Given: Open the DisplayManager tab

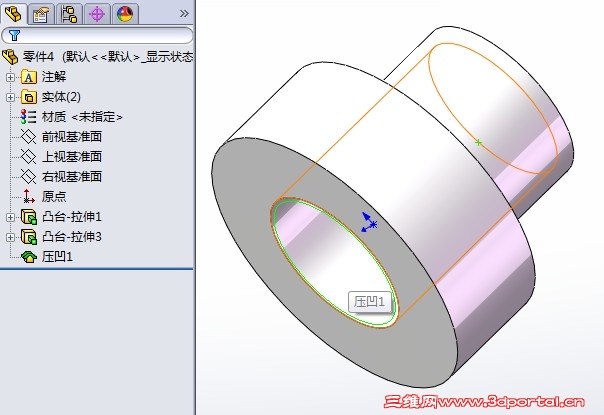Looking at the screenshot, I should click(125, 14).
